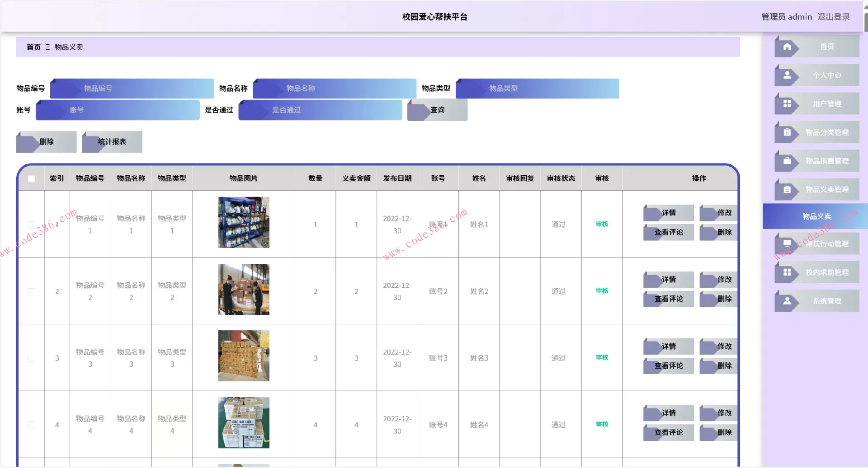Open 个人中心 in the sidebar menu
Screen dimensions: 868x468
tap(816, 75)
